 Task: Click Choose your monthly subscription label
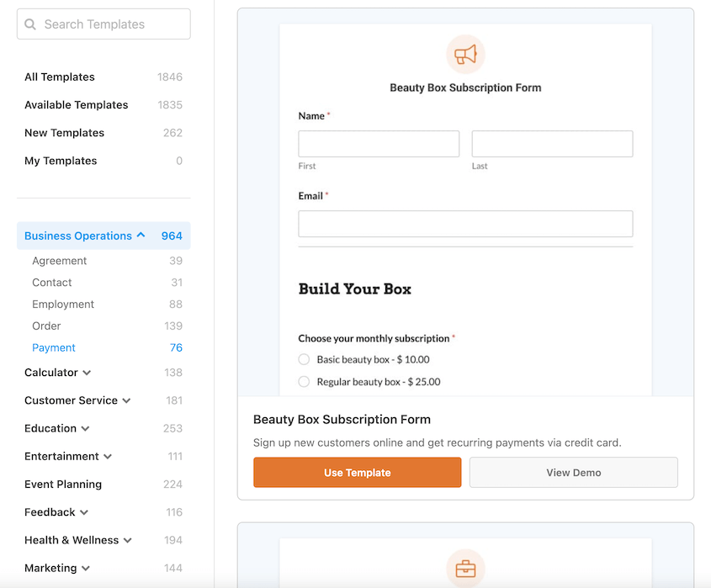[x=374, y=338]
